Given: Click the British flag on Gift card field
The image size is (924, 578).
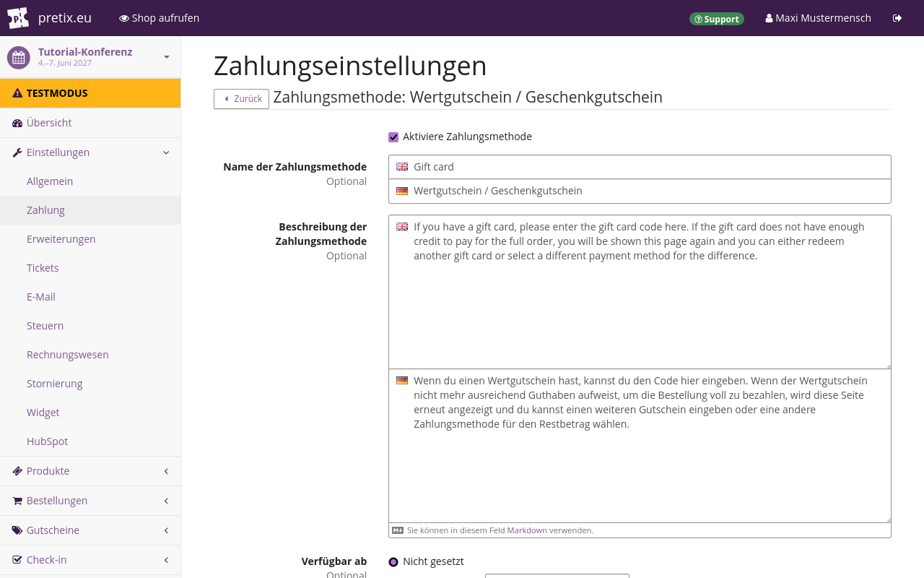Looking at the screenshot, I should [x=402, y=166].
